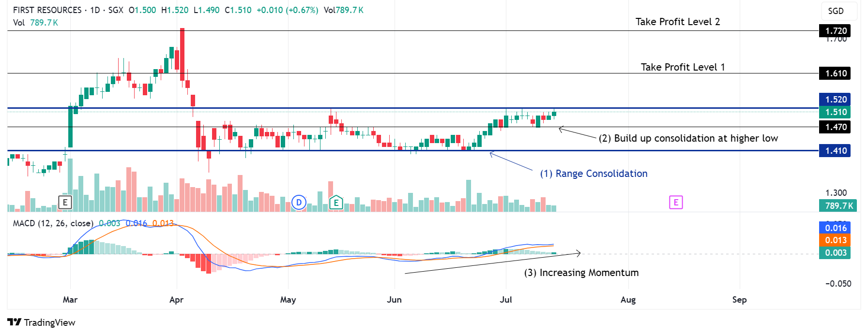Click the Jul label on time axis
Viewport: 868px width, 335px height.
506,300
